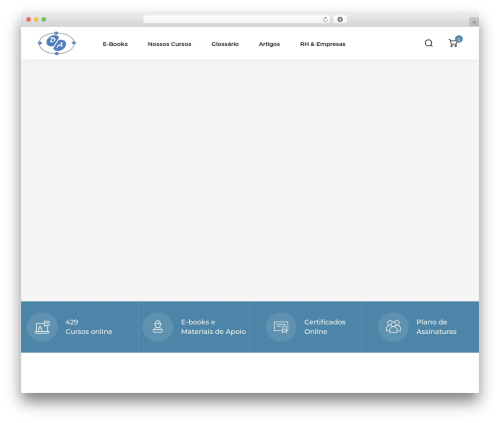Minimize the window with the yellow button

pyautogui.click(x=36, y=19)
